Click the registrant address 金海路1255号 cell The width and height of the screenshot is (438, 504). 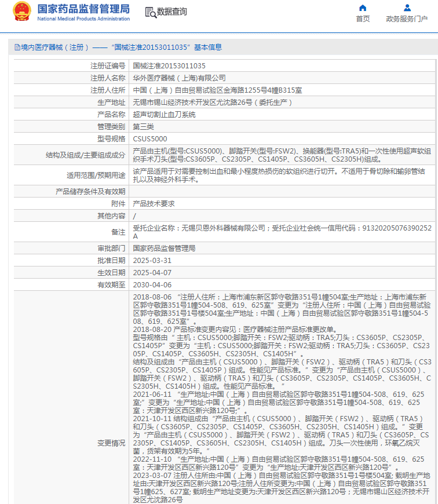[218, 90]
